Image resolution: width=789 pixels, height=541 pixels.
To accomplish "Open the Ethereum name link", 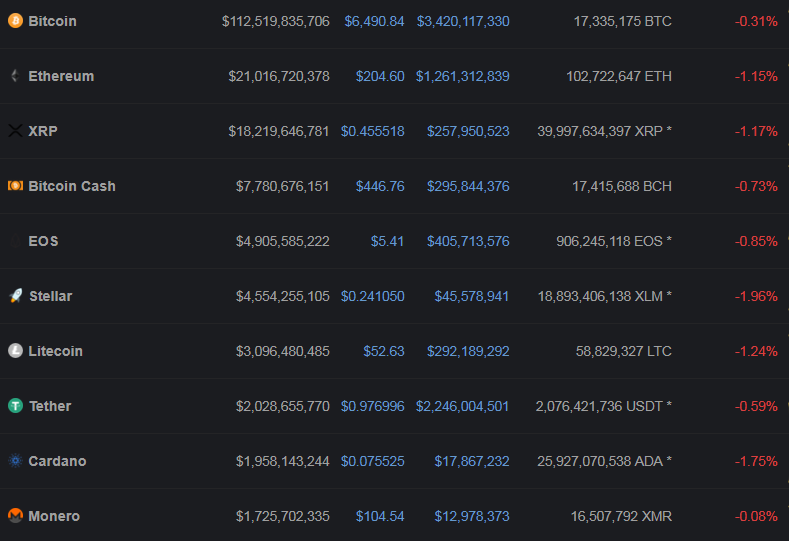I will click(x=61, y=76).
